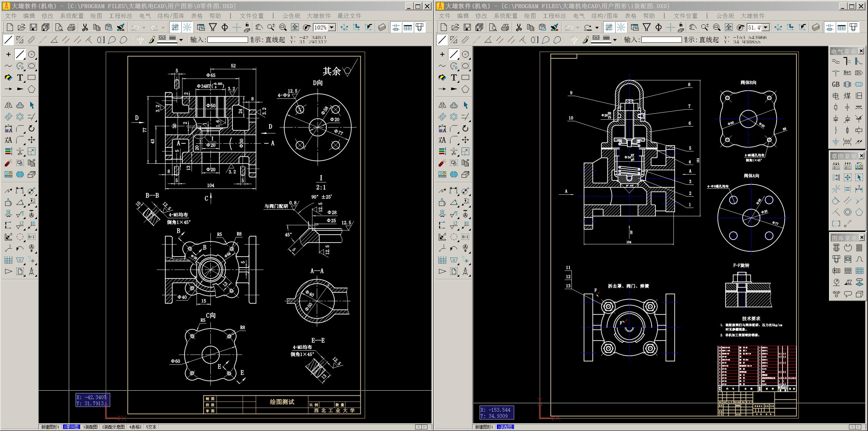Open the 102% zoom dropdown
This screenshot has height=431, width=868.
pos(332,27)
